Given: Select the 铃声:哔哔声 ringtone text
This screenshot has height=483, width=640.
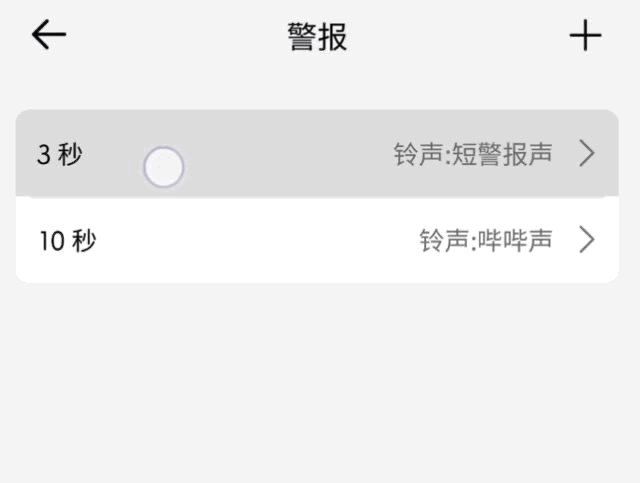Looking at the screenshot, I should point(486,240).
